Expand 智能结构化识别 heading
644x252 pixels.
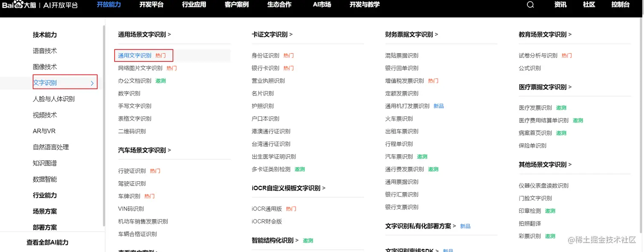[275, 240]
